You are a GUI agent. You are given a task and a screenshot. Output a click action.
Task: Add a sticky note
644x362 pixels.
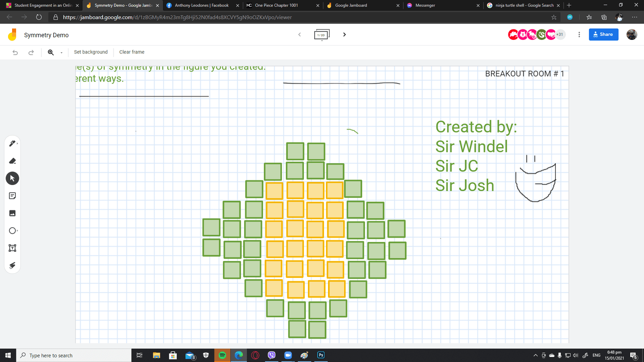[12, 196]
